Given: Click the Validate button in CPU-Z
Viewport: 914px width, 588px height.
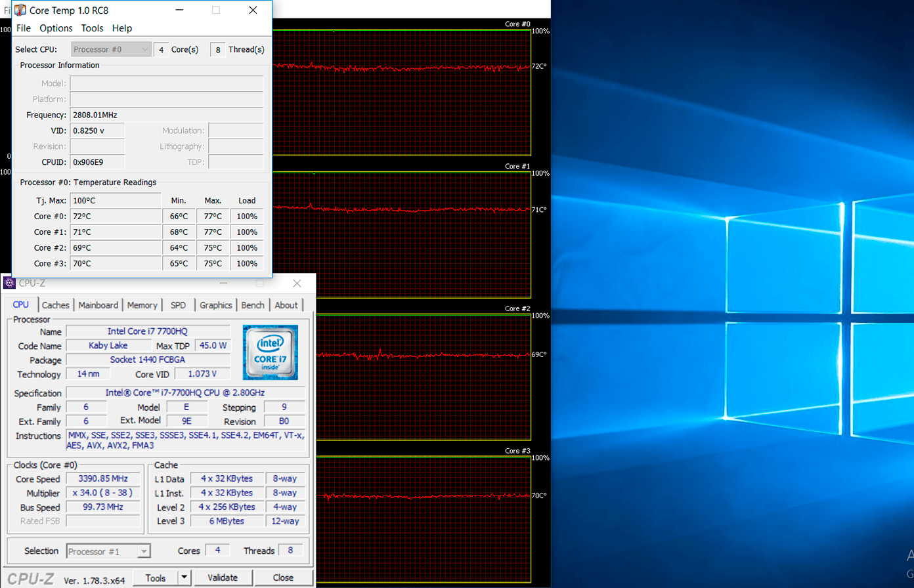Looking at the screenshot, I should (223, 578).
